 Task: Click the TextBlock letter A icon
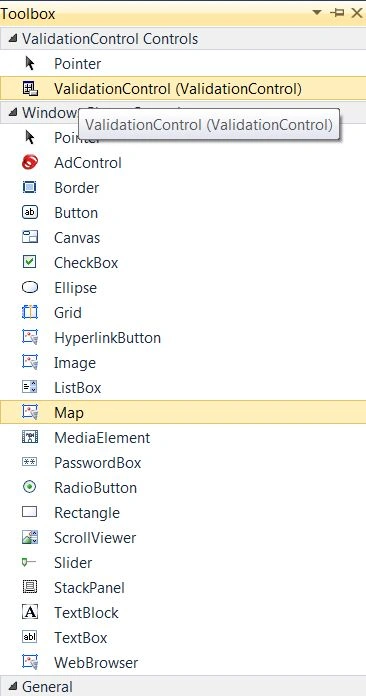[30, 612]
